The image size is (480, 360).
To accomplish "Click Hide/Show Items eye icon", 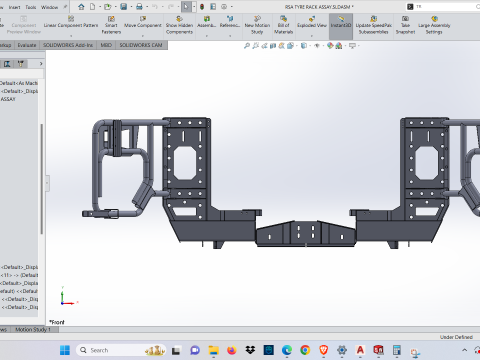I will 317,46.
